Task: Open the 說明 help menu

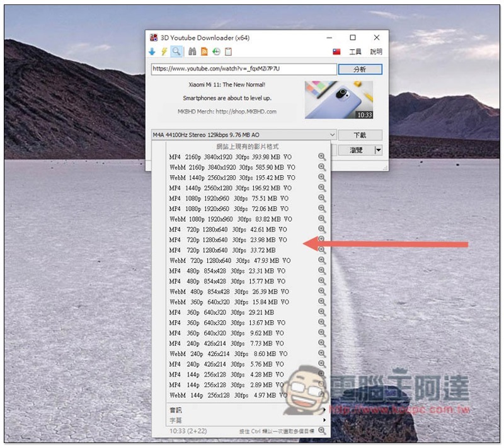Action: point(375,52)
